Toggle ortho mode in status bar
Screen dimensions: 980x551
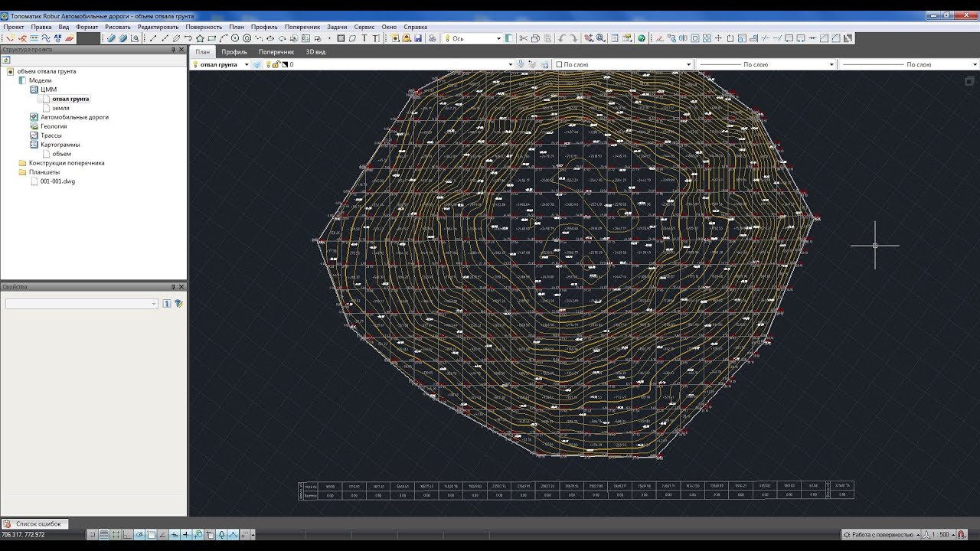(127, 535)
